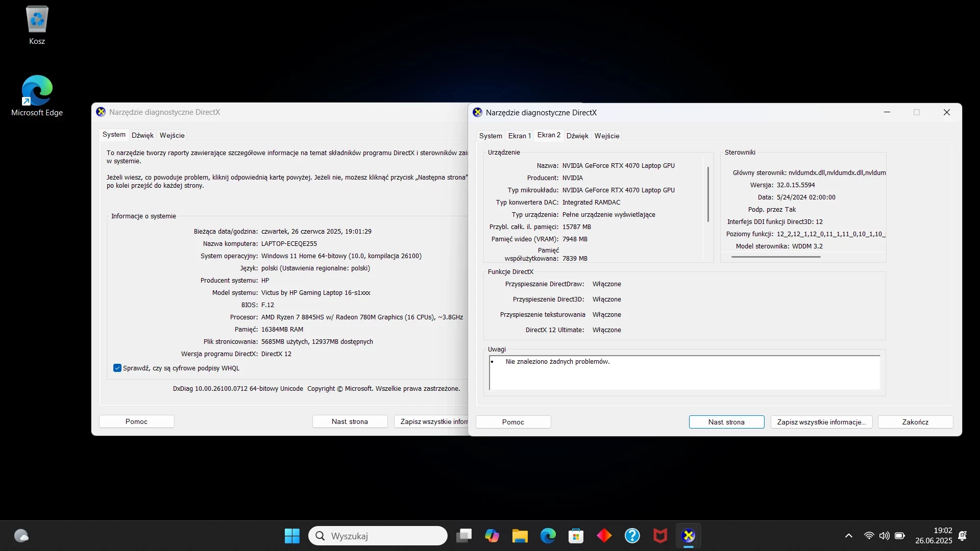Click the DirectX diagnostic taskbar icon
This screenshot has height=551, width=980.
[x=688, y=536]
